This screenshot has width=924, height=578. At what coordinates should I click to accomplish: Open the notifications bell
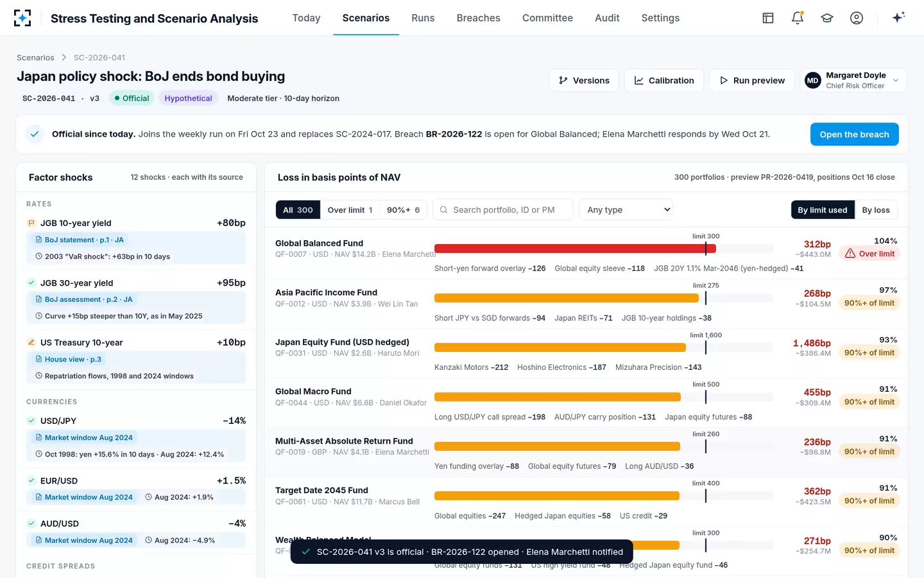click(798, 18)
